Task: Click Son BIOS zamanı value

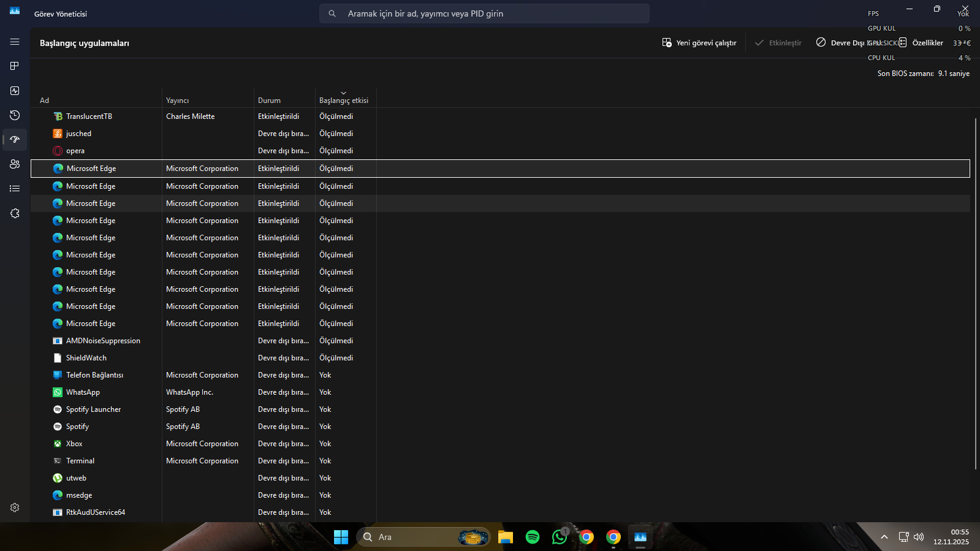Action: (954, 74)
